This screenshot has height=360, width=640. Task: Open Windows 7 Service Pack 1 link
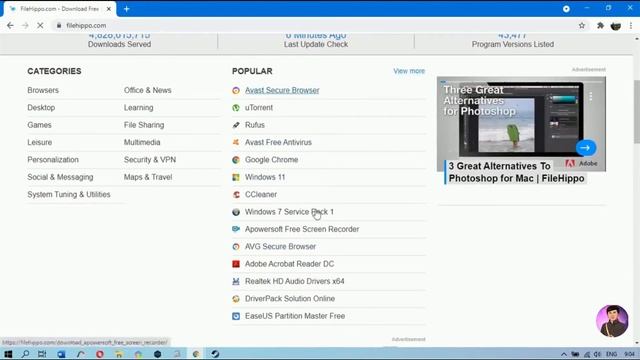(x=289, y=212)
